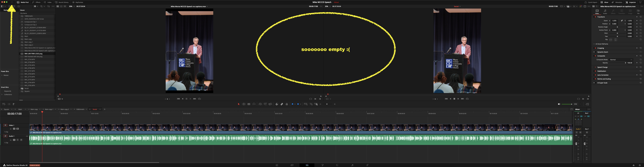Open the Media Pool panel
The image size is (644, 167).
click(x=23, y=2)
